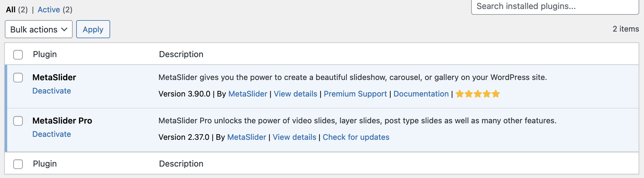The height and width of the screenshot is (178, 644).
Task: Tick the MetaSlider plugin checkbox
Action: 18,78
